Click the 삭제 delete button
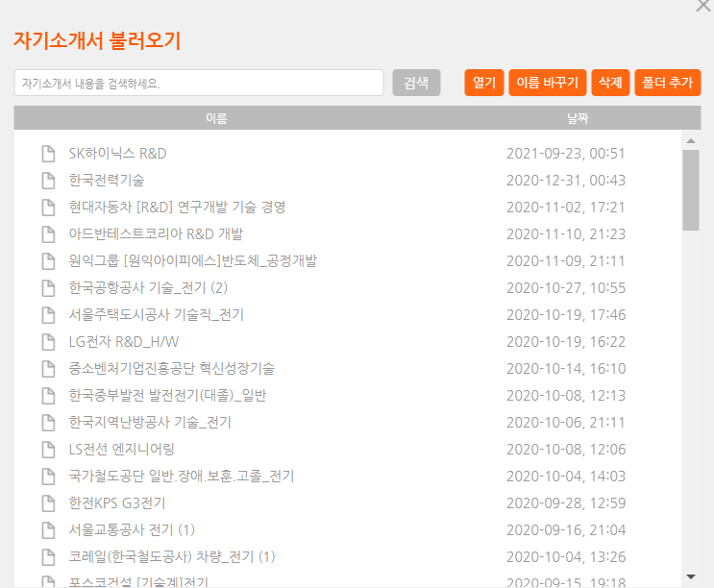Screen dimensions: 714x588 (x=610, y=83)
